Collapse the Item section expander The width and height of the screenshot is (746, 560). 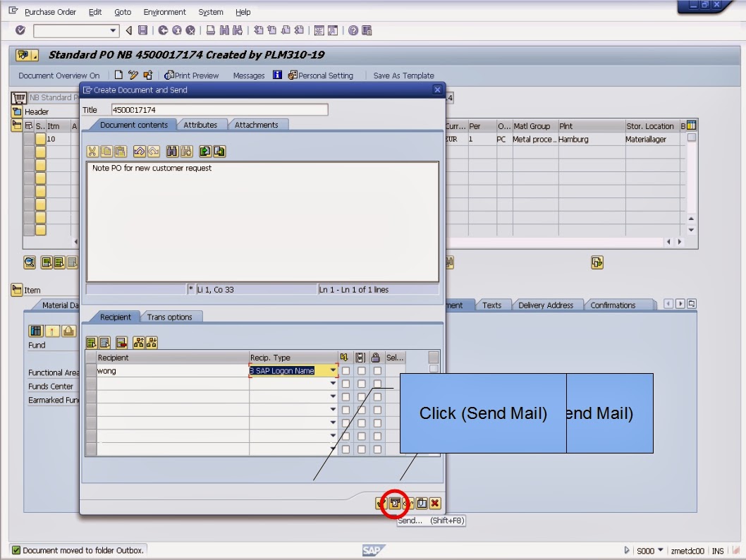point(17,290)
